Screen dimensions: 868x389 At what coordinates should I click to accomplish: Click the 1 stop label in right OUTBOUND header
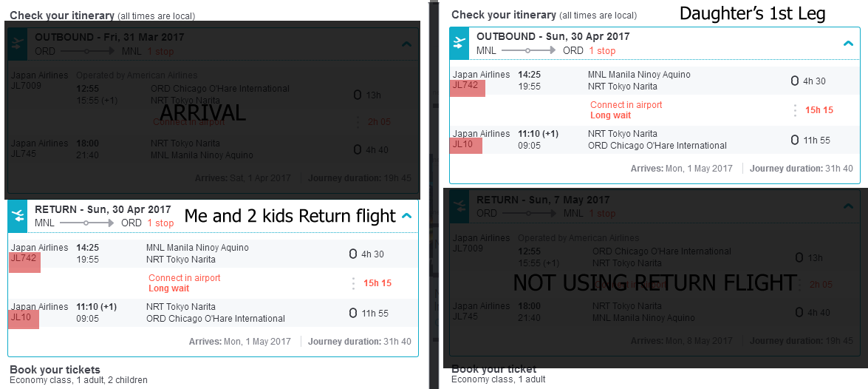[x=602, y=50]
